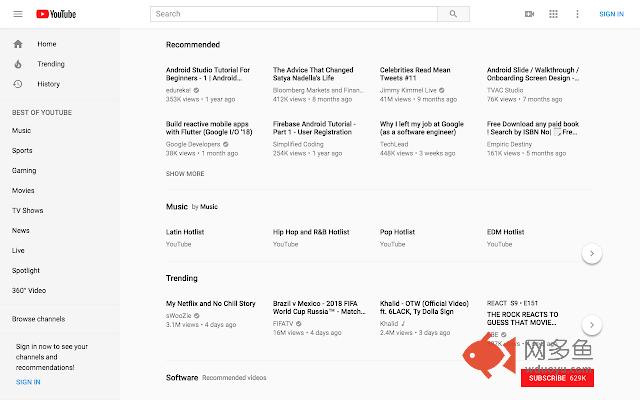The image size is (640, 400).
Task: Open the create video camera icon
Action: point(529,14)
